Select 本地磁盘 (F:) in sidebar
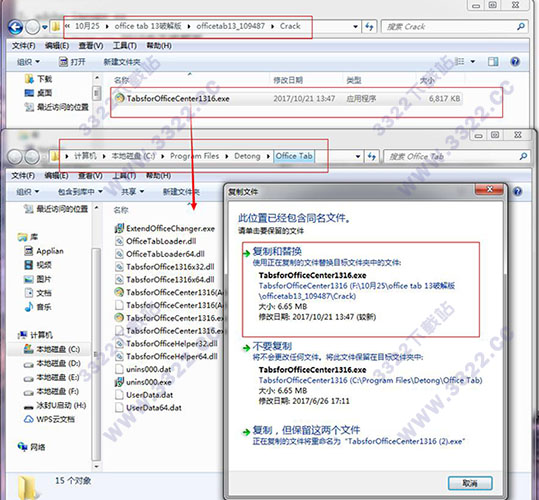This screenshot has height=500, width=539. pos(51,391)
